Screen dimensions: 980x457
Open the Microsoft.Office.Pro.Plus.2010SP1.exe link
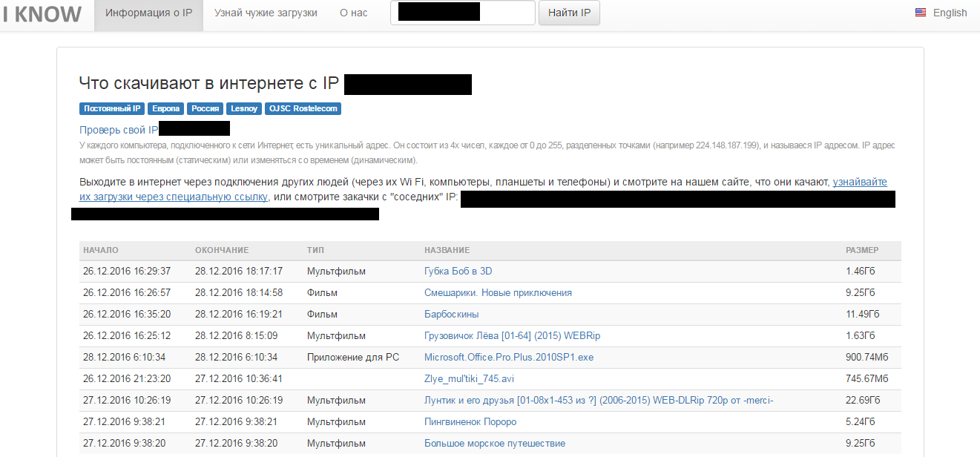click(x=508, y=358)
